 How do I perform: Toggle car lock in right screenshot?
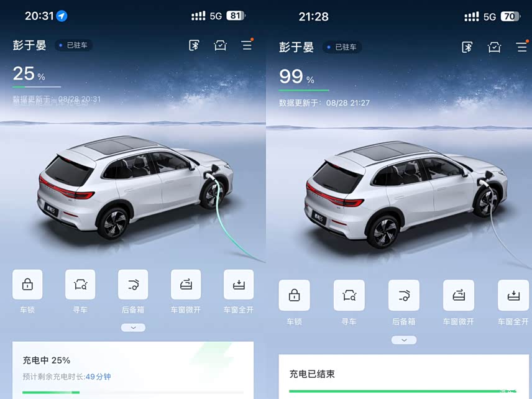tap(294, 295)
